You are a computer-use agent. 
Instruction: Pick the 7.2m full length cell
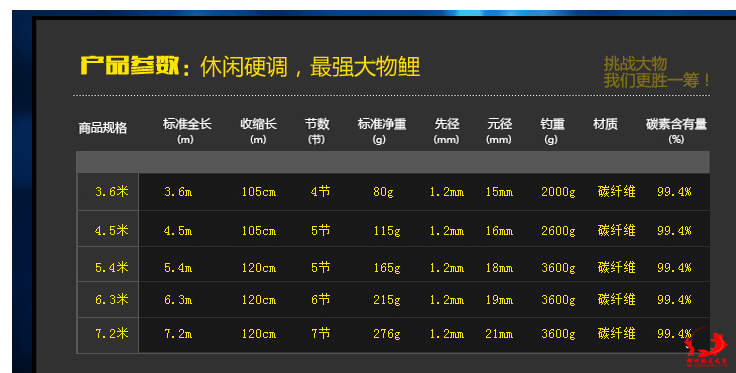(x=178, y=334)
